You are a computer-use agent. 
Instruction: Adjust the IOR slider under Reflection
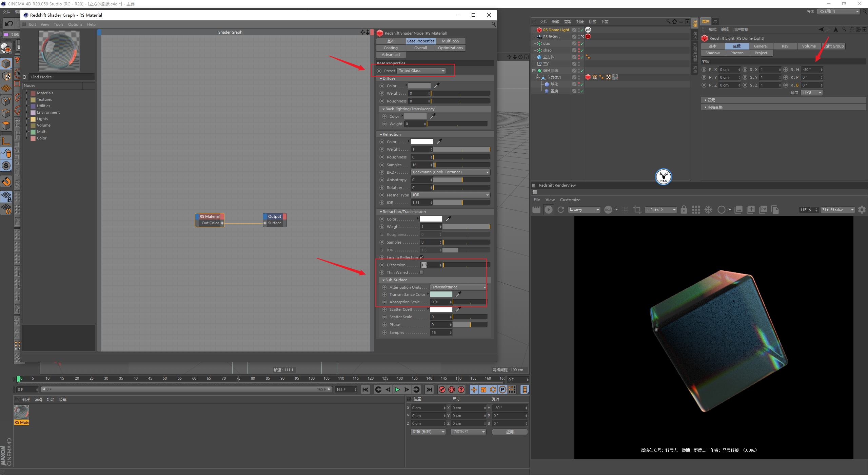pyautogui.click(x=461, y=203)
